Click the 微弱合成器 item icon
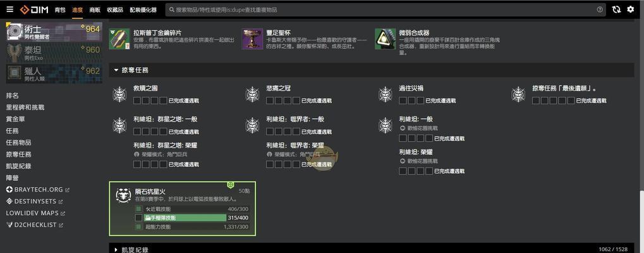This screenshot has width=644, height=253. [x=386, y=39]
